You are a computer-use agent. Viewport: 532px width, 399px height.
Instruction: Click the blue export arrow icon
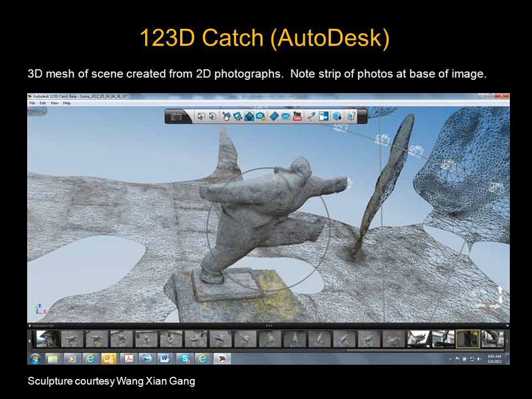click(x=324, y=116)
